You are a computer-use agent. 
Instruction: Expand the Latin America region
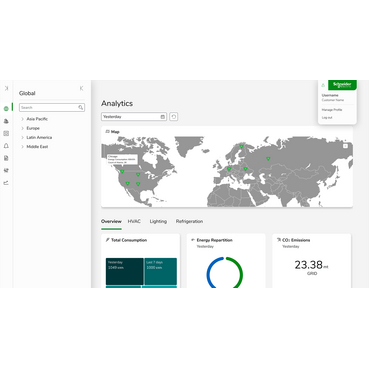point(22,137)
